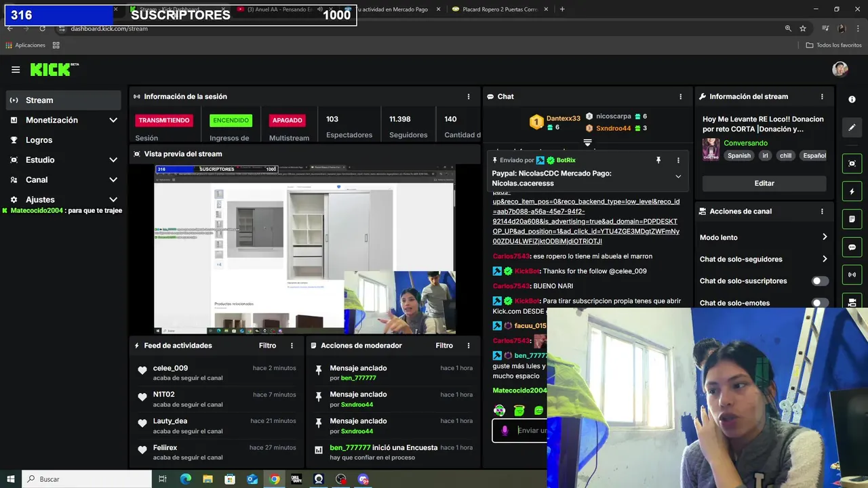Click the pencil edit icon in right sidebar
This screenshot has width=868, height=488.
coord(852,127)
